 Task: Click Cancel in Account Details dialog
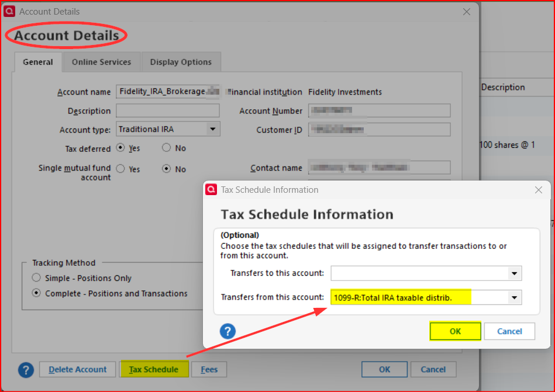click(433, 369)
